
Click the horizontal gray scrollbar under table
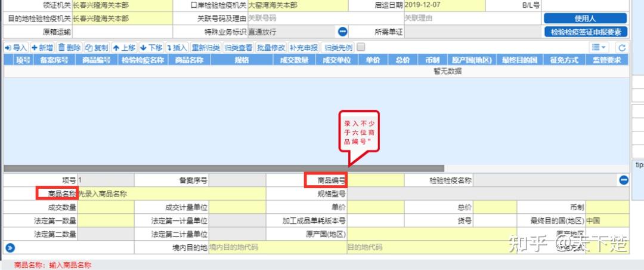[x=224, y=168]
